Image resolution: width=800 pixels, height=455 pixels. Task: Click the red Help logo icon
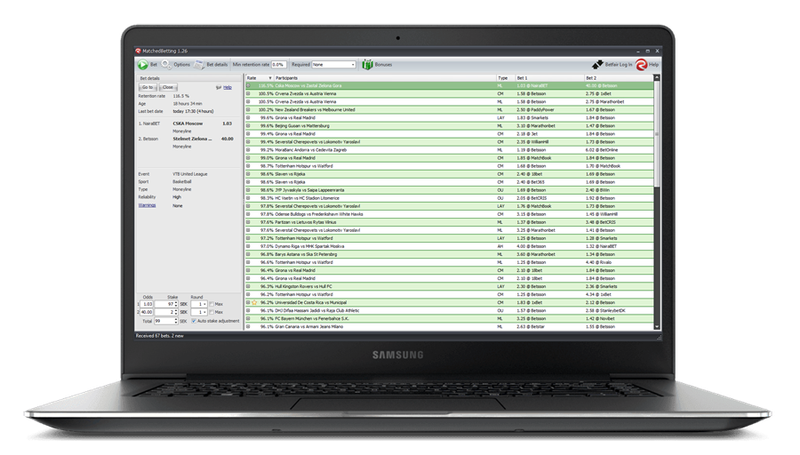pos(641,64)
